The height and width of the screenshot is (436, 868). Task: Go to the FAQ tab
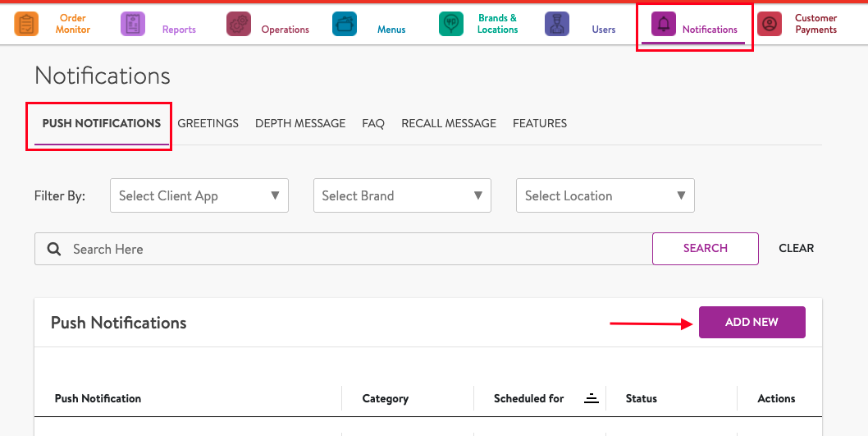click(373, 123)
